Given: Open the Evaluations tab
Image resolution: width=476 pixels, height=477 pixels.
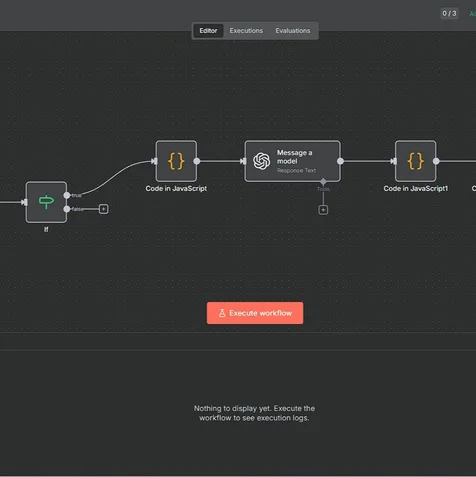Looking at the screenshot, I should [293, 31].
